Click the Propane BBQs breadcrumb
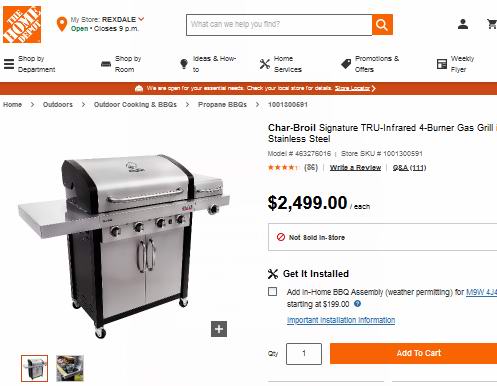Screen dimensions: 497x386 pyautogui.click(x=222, y=105)
